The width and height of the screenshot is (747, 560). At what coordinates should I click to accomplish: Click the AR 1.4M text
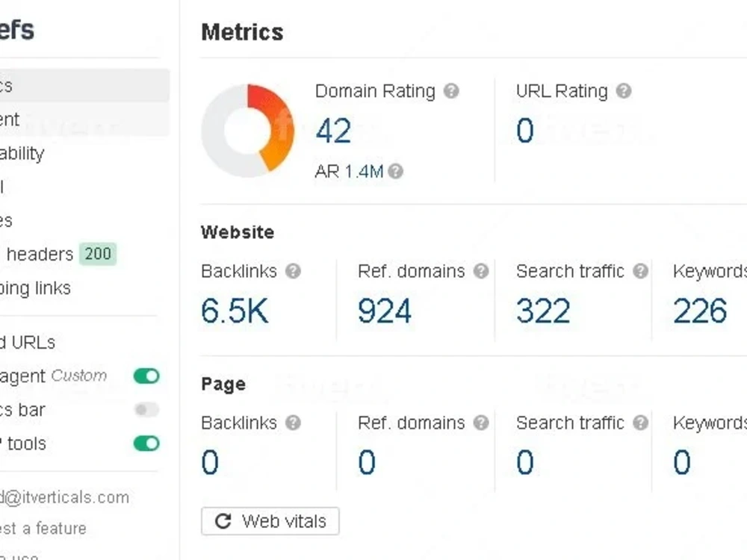coord(349,171)
